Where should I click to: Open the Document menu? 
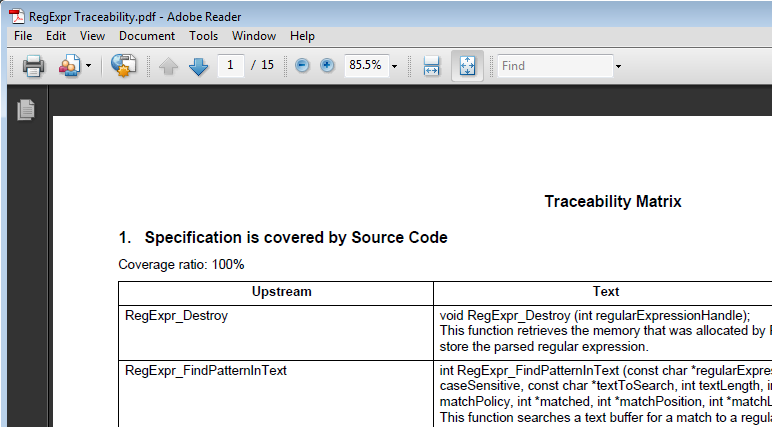[146, 36]
